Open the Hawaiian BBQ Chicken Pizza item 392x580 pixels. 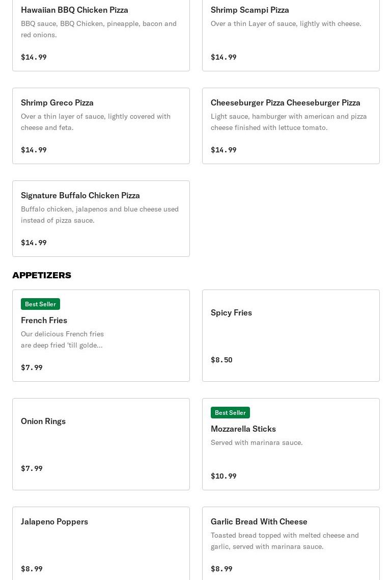pyautogui.click(x=101, y=35)
